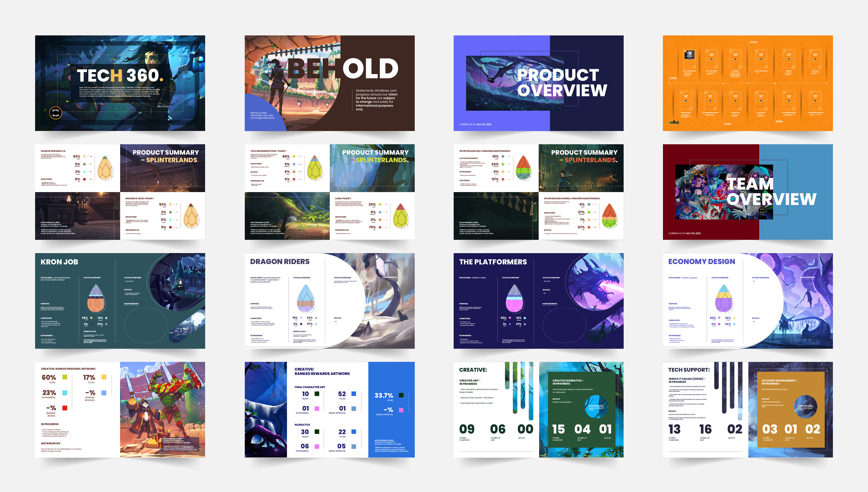Select the cyan swatch next to 23% In Progress
This screenshot has width=868, height=492.
coord(65,393)
